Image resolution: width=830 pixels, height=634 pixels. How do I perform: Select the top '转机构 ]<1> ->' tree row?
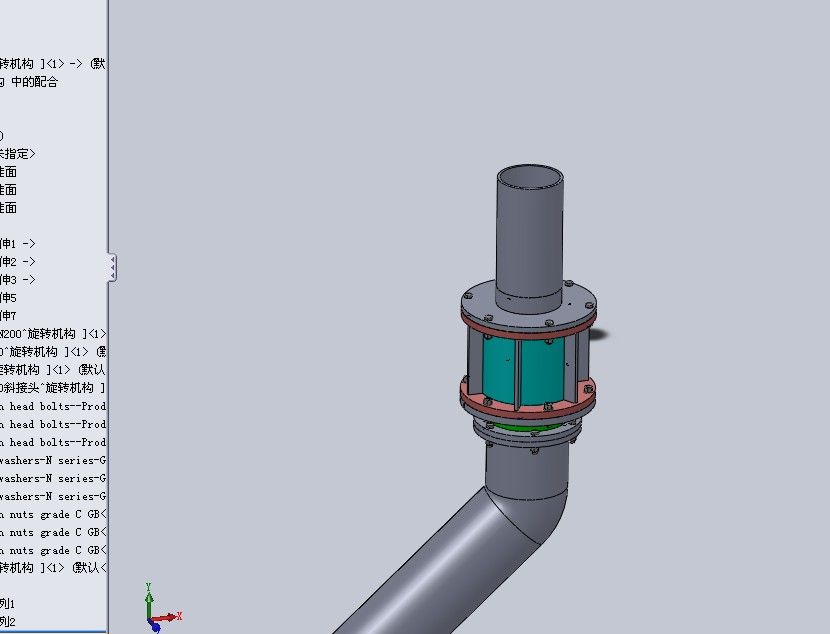[53, 64]
